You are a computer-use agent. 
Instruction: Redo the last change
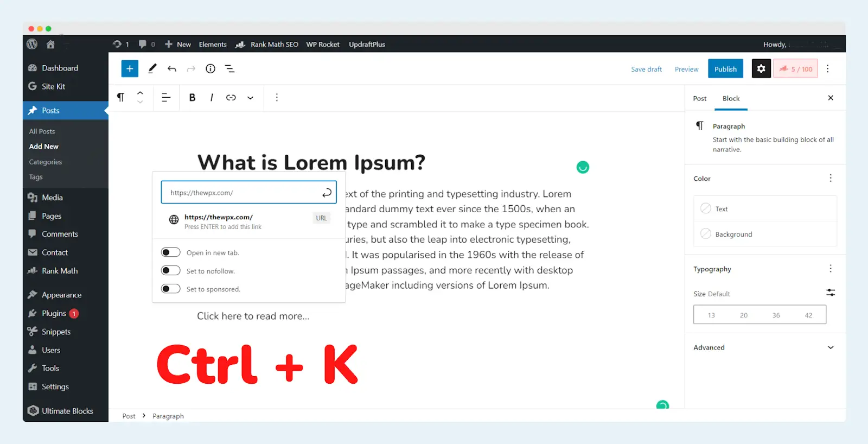pyautogui.click(x=191, y=68)
